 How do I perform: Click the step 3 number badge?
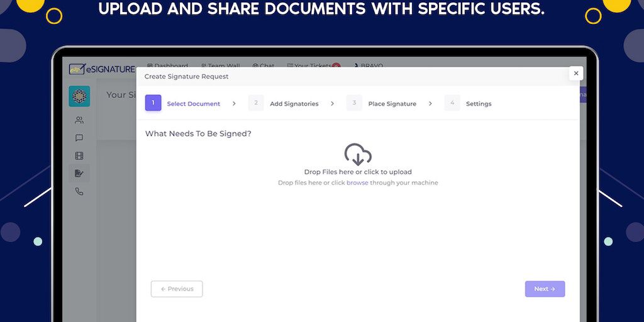[354, 103]
